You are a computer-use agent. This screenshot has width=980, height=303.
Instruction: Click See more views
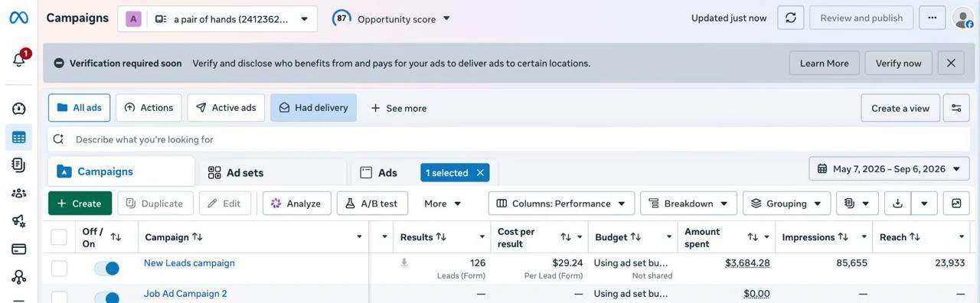[x=399, y=108]
